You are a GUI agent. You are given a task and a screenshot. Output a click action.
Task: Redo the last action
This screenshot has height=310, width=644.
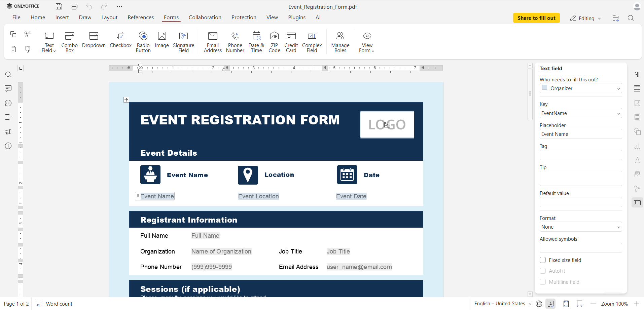(104, 6)
